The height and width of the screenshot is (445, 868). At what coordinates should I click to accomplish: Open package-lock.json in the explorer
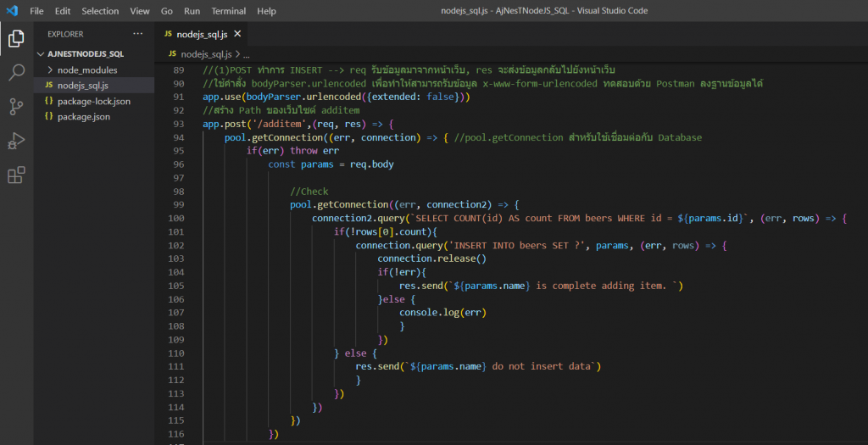[x=93, y=101]
